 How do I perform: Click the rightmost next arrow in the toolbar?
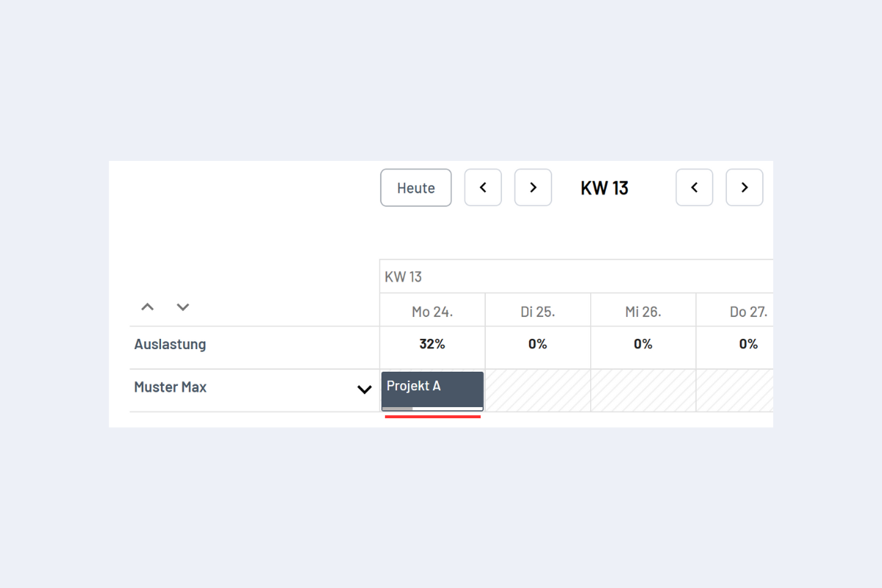click(745, 188)
